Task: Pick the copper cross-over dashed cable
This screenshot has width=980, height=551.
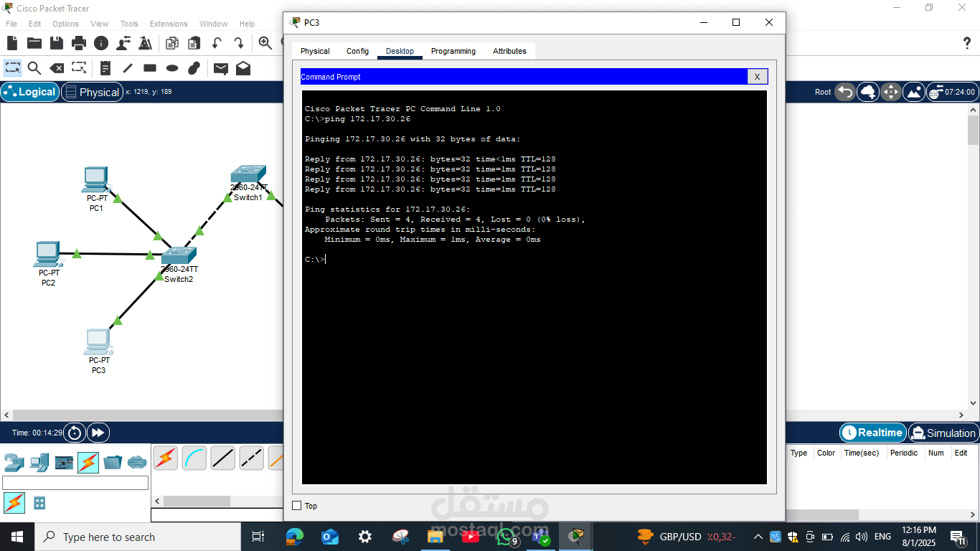Action: coord(251,458)
